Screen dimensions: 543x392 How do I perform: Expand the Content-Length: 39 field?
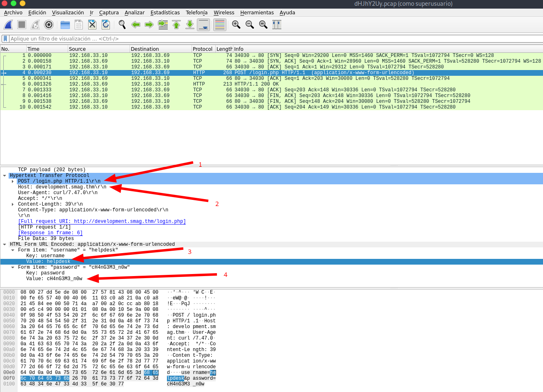coord(13,204)
